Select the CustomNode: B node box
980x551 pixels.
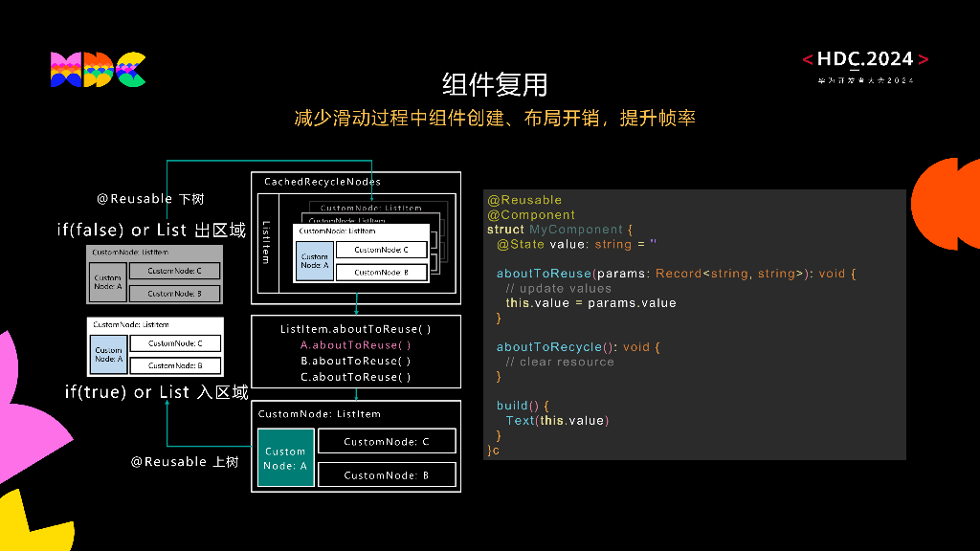point(388,474)
